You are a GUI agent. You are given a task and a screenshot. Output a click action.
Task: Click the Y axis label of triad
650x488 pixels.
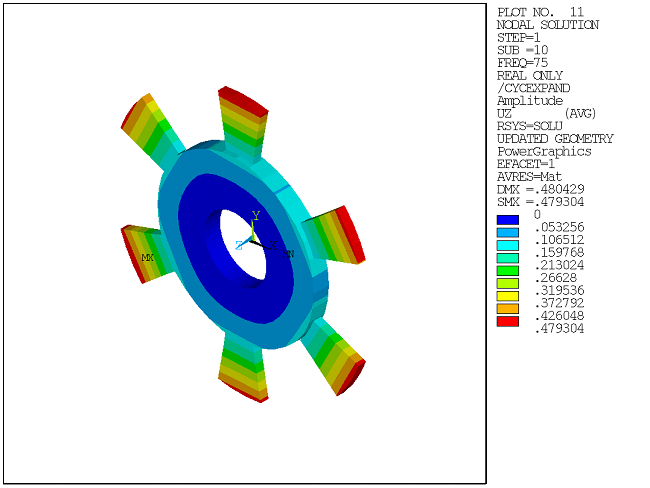click(x=256, y=216)
